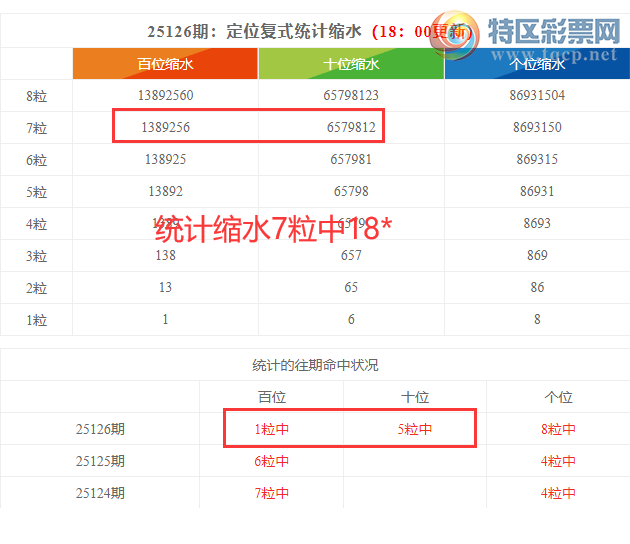Click cell value 65798123
Image resolution: width=630 pixels, height=544 pixels.
[x=351, y=95]
